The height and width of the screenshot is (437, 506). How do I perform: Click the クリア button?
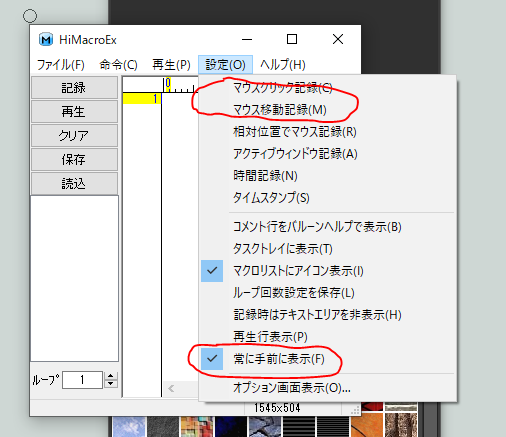pyautogui.click(x=74, y=136)
